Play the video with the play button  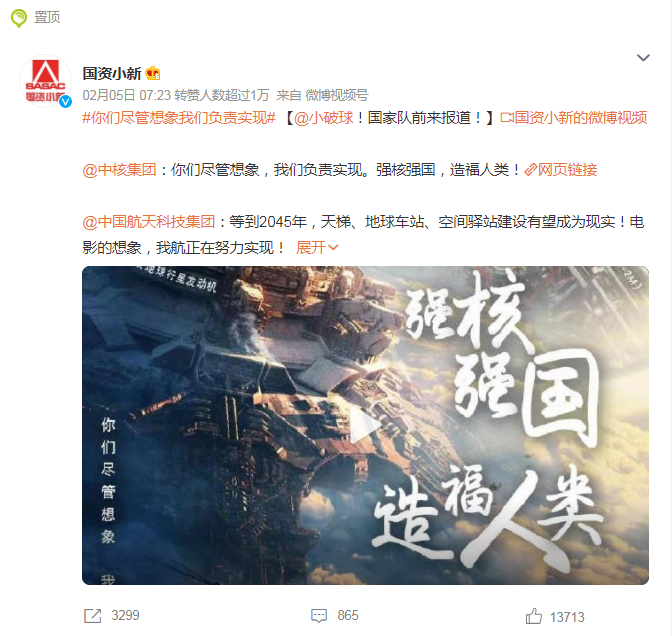coord(365,425)
